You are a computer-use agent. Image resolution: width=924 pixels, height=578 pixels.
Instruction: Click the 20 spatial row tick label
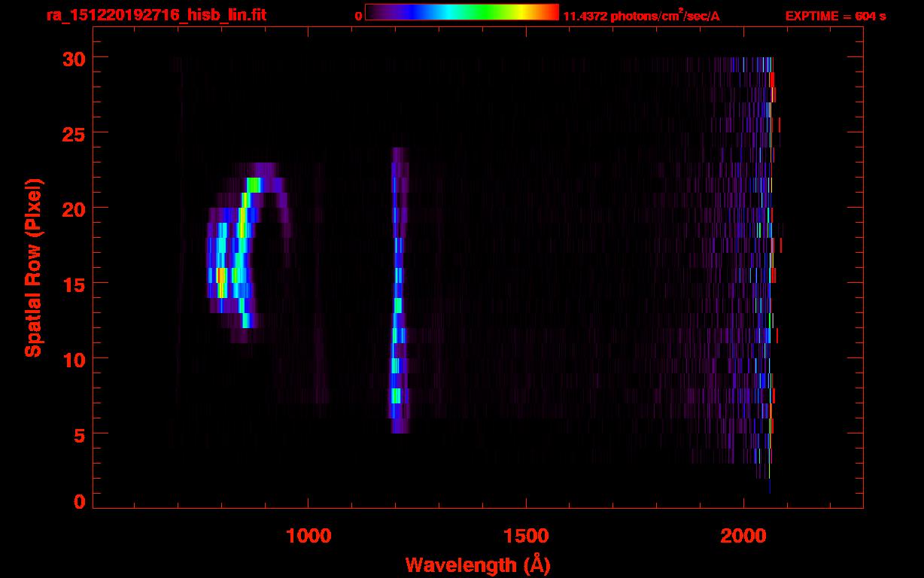click(74, 208)
